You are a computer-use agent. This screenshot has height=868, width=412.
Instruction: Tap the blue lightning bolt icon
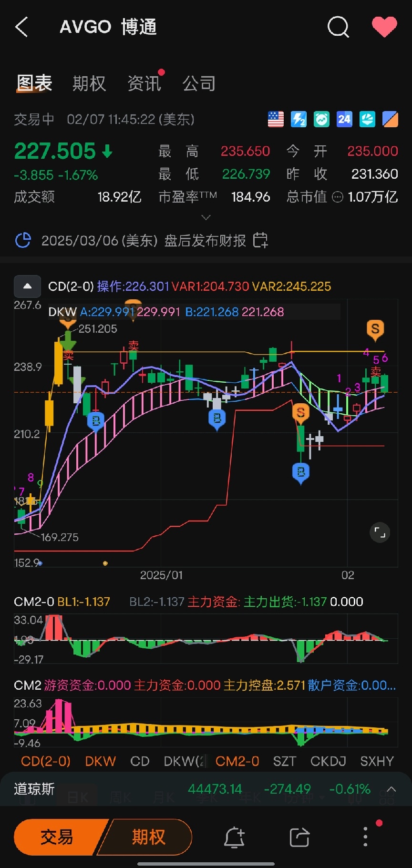tap(299, 119)
